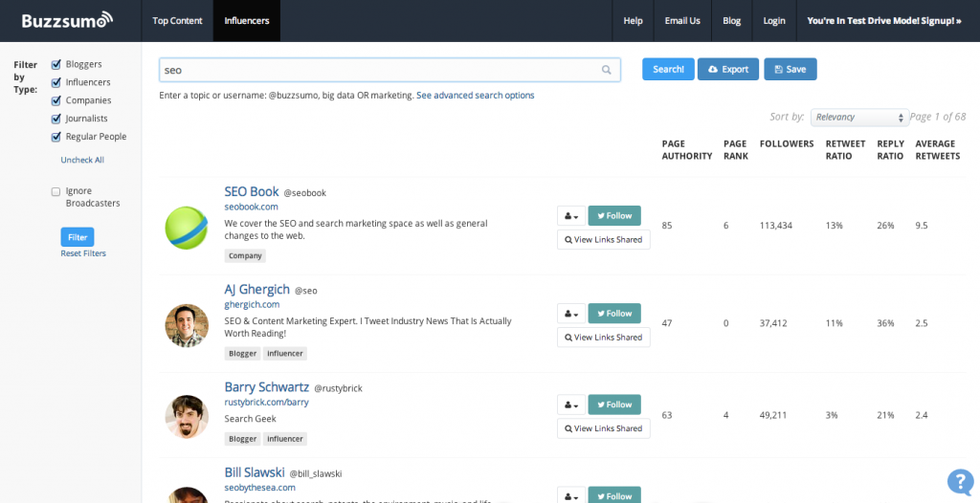
Task: Click the Uncheck All link
Action: (x=82, y=160)
